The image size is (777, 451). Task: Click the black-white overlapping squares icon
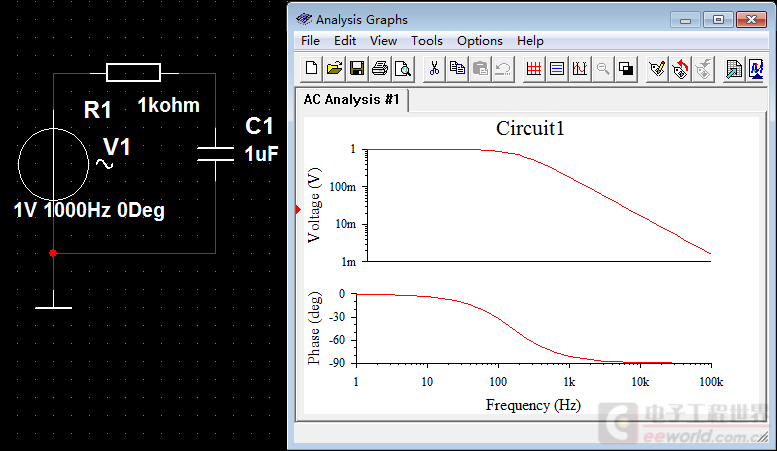coord(626,68)
